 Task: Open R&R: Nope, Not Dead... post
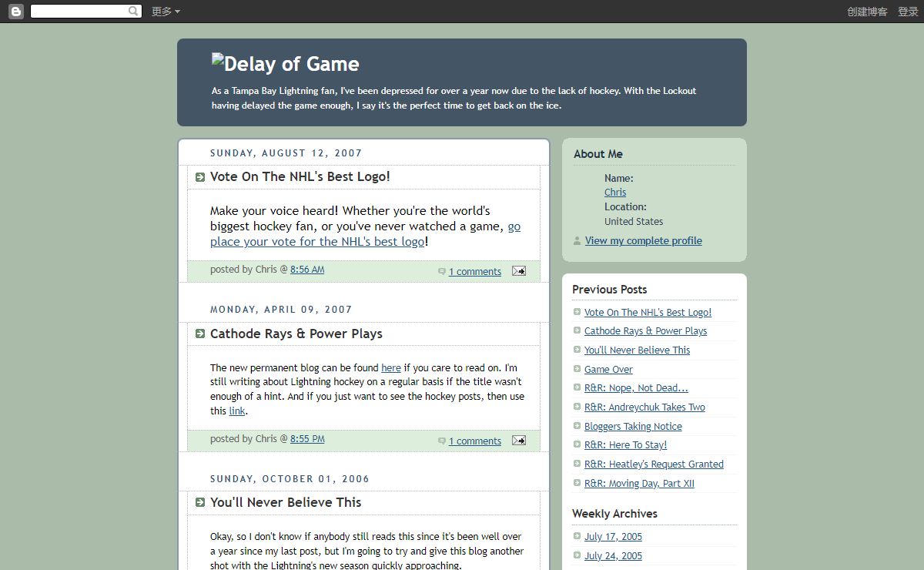636,388
